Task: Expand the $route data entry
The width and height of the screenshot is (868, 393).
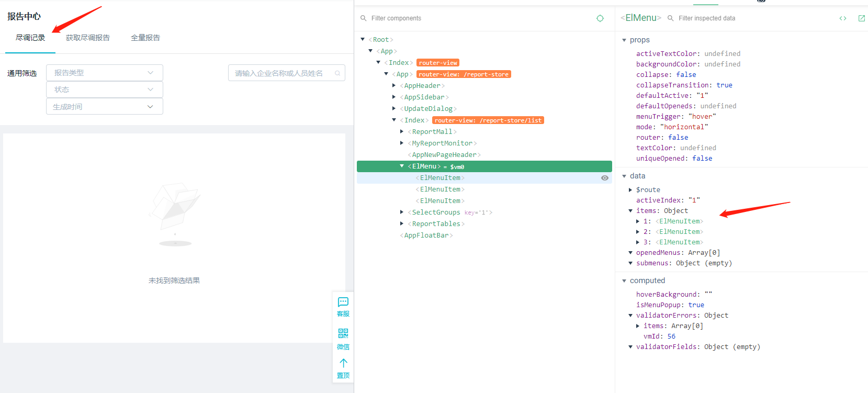Action: click(630, 190)
